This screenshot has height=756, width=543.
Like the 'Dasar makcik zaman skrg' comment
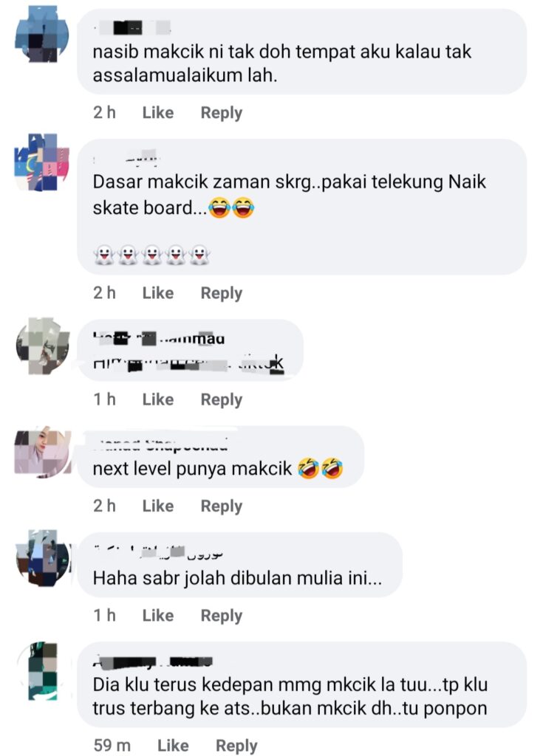coord(158,292)
